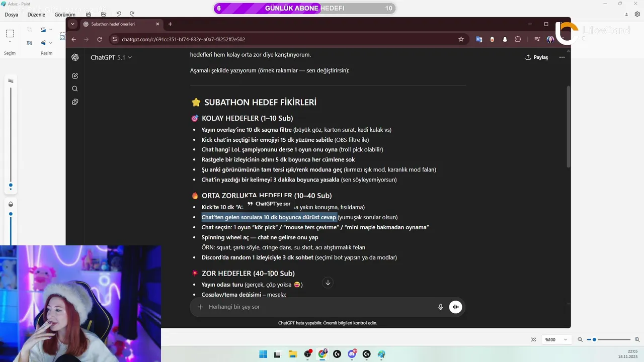This screenshot has width=644, height=362.
Task: Open the media control playlist icon
Action: click(537, 39)
